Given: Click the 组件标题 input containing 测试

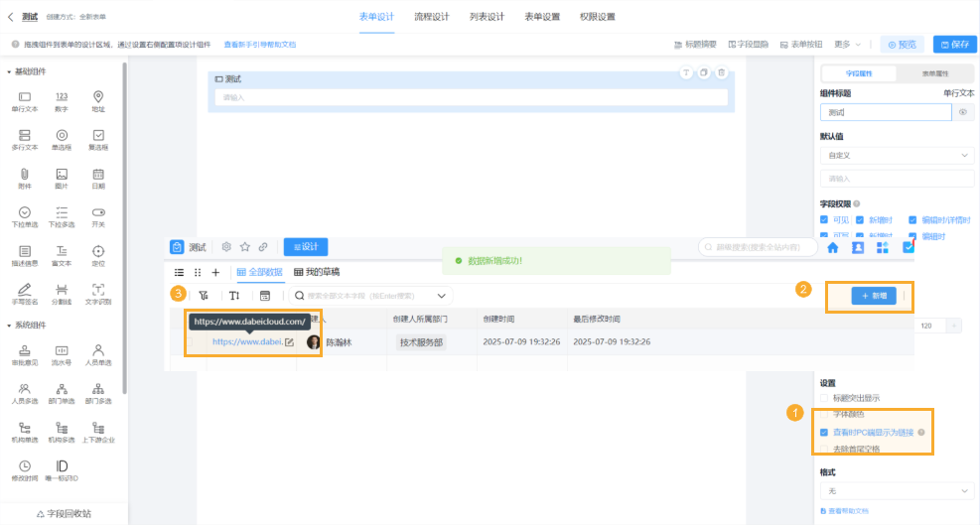Looking at the screenshot, I should tap(886, 112).
